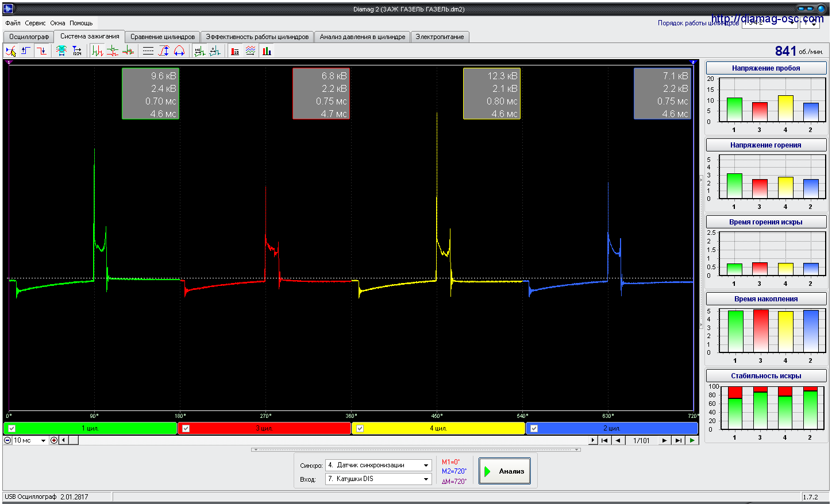Toggle checkbox for 2 цил. channel
This screenshot has height=504, width=832.
click(x=534, y=428)
